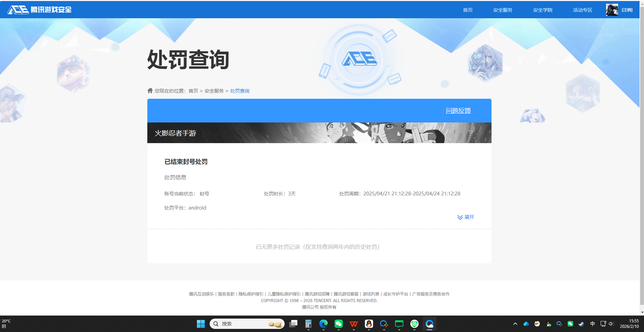
Task: Go to 首页 in top navigation
Action: pos(468,10)
